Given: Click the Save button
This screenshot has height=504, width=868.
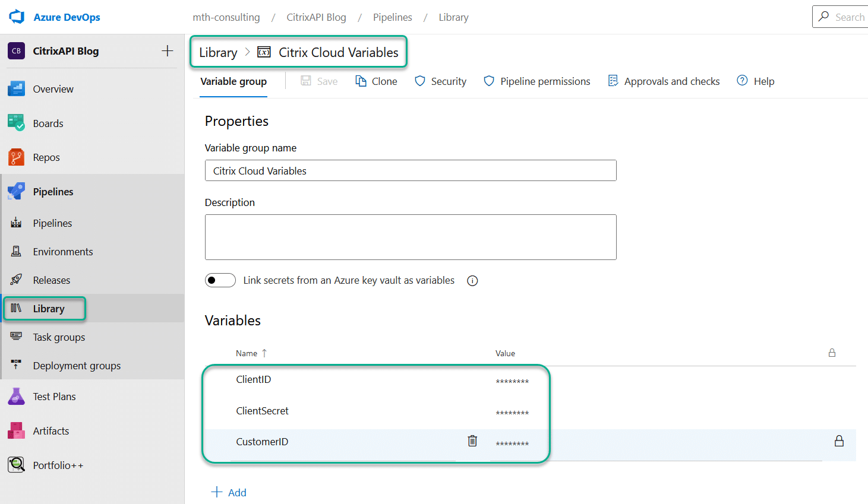Looking at the screenshot, I should (319, 81).
